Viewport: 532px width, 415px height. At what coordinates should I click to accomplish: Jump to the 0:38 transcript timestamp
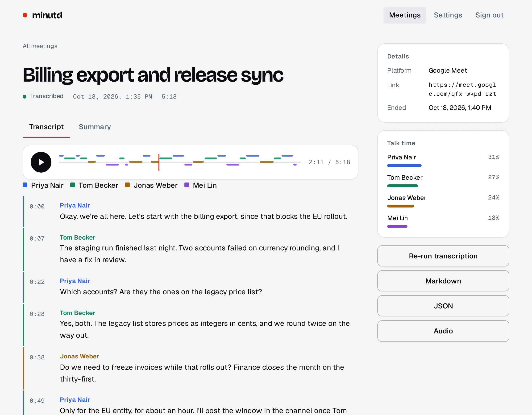[37, 357]
